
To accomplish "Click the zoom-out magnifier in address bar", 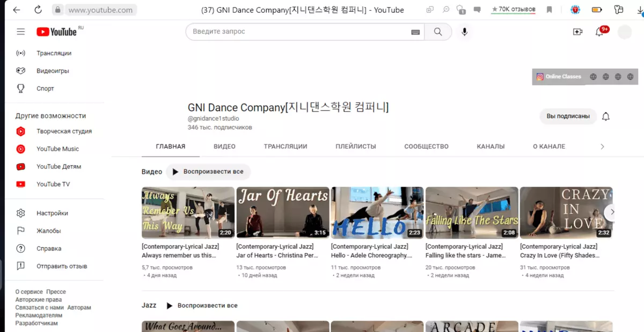I will (x=445, y=10).
